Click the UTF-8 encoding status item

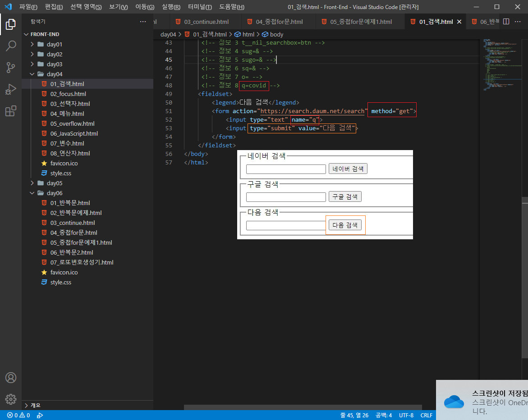(x=406, y=415)
